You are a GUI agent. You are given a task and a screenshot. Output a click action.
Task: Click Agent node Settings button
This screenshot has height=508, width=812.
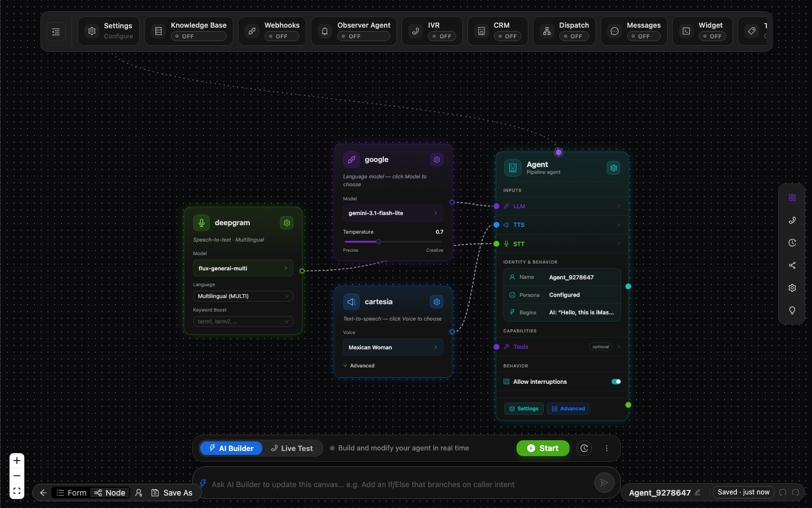tap(523, 409)
